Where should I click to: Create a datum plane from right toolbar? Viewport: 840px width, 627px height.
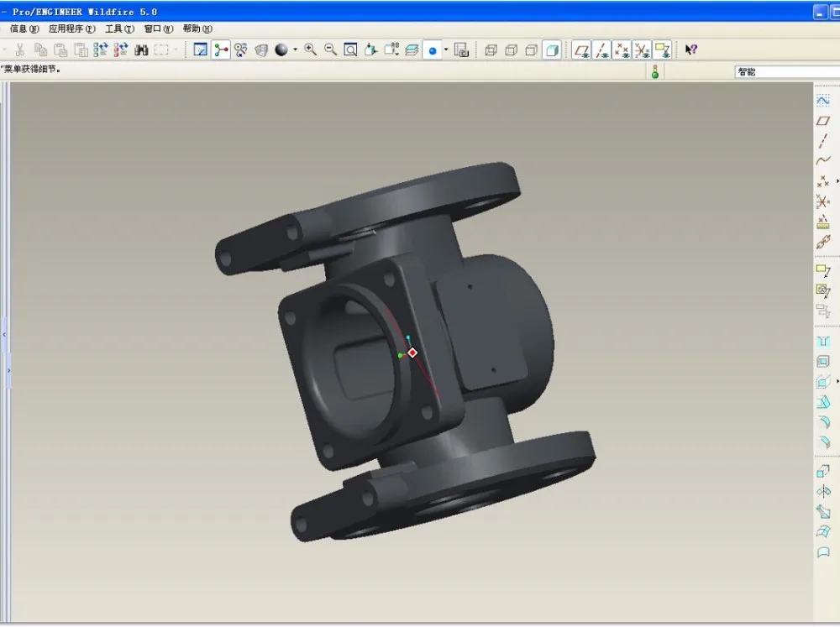[x=823, y=121]
